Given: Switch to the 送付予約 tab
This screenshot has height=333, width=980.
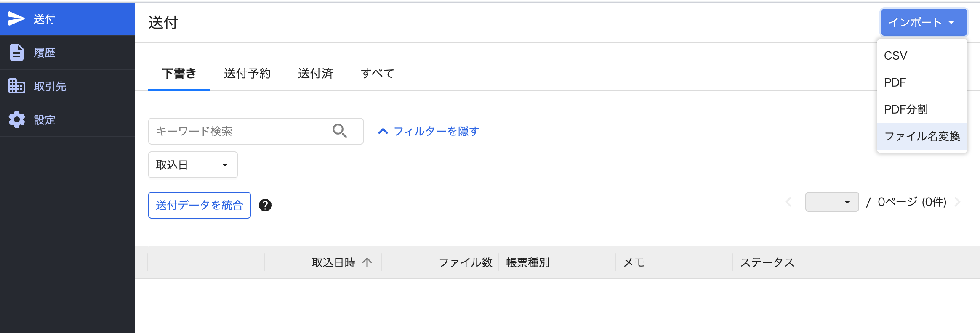Looking at the screenshot, I should [x=247, y=74].
